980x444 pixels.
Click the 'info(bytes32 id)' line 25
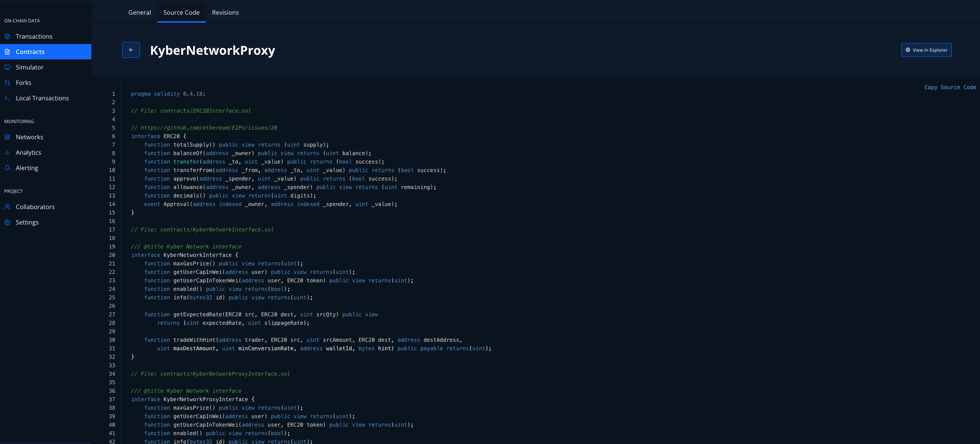[x=228, y=297]
